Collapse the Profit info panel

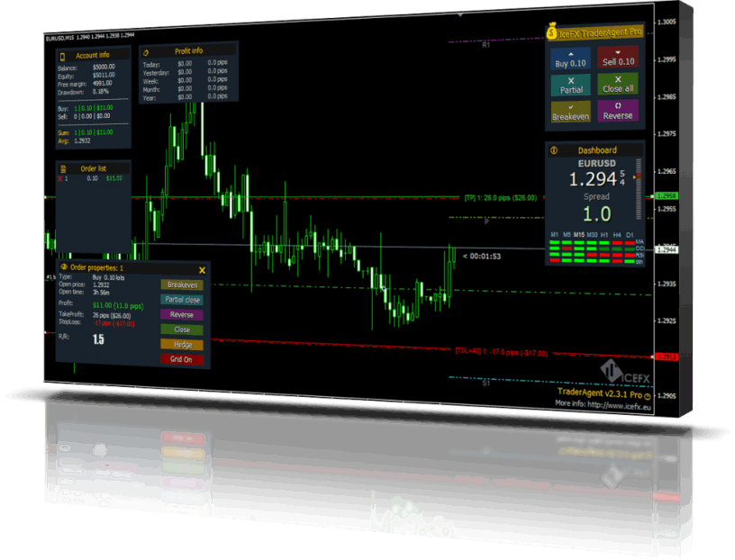[x=191, y=51]
